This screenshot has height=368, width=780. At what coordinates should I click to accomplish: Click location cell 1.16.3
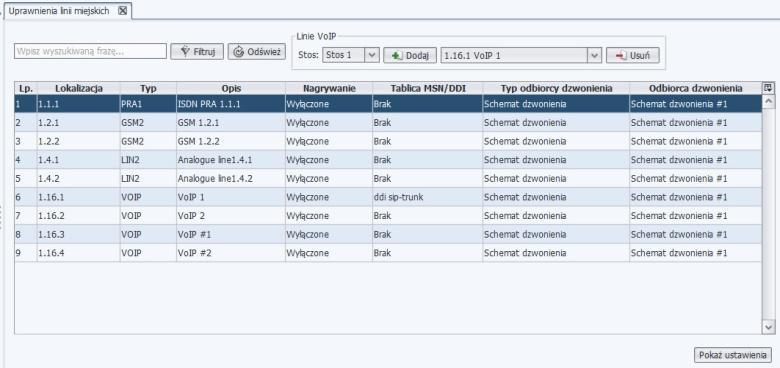coord(79,234)
